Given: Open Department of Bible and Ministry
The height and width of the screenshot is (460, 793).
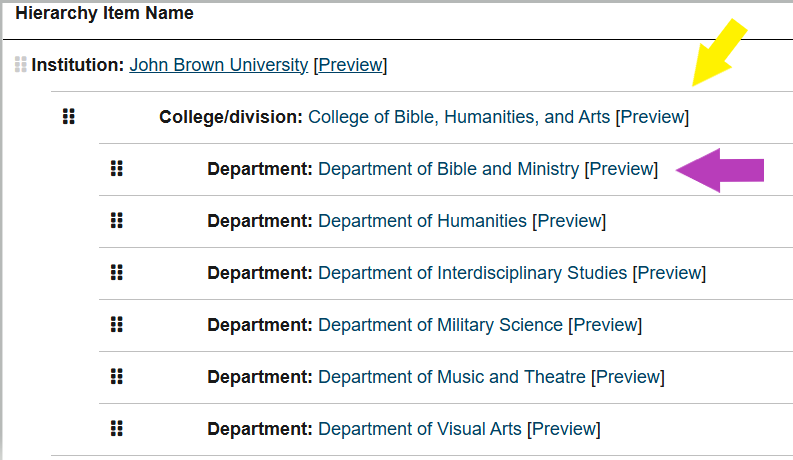Looking at the screenshot, I should click(x=448, y=169).
